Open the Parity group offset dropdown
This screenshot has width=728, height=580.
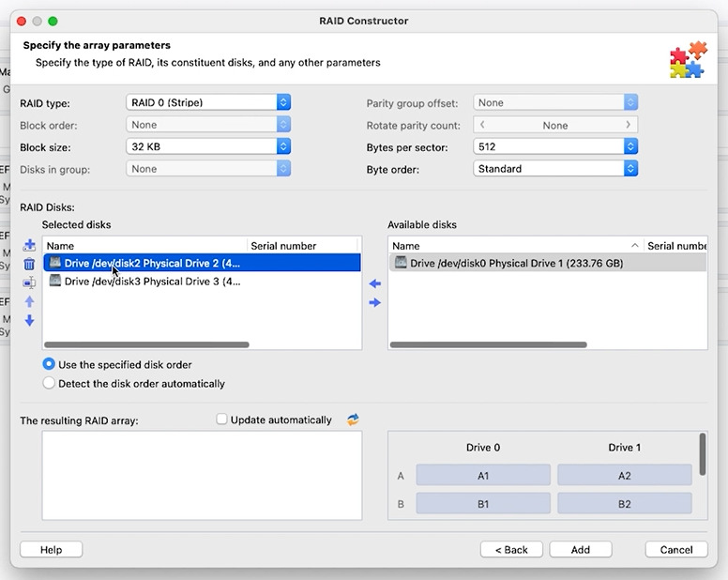(555, 102)
